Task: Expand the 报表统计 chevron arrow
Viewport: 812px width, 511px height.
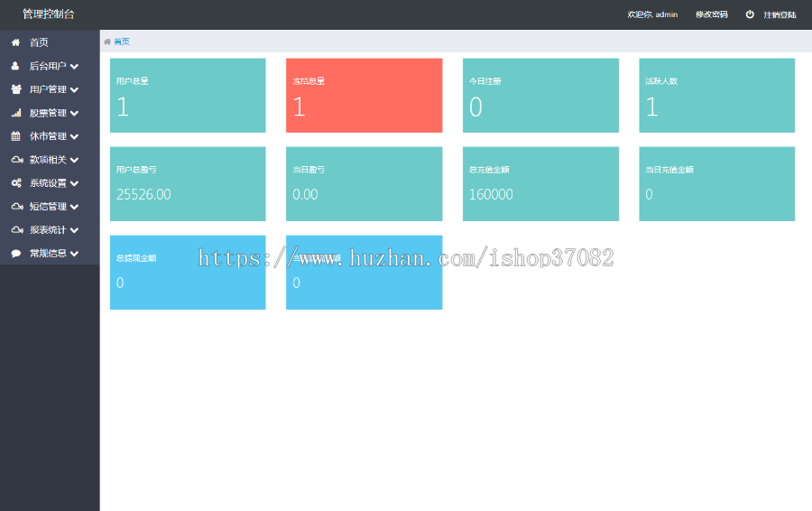Action: 74,230
